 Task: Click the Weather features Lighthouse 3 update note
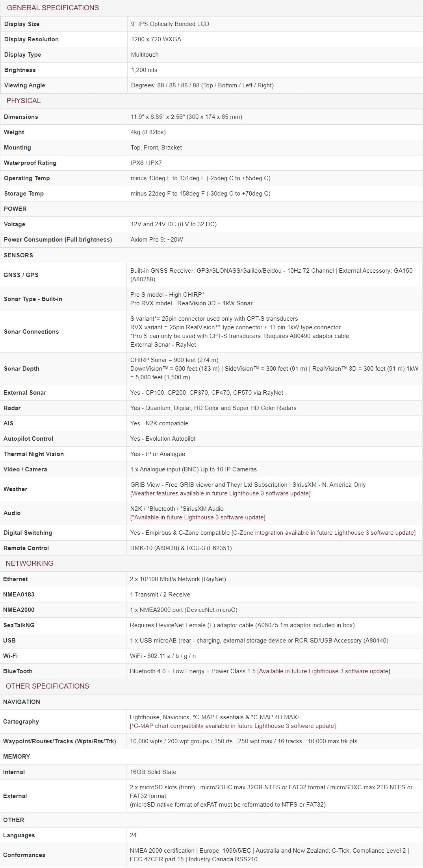220,493
